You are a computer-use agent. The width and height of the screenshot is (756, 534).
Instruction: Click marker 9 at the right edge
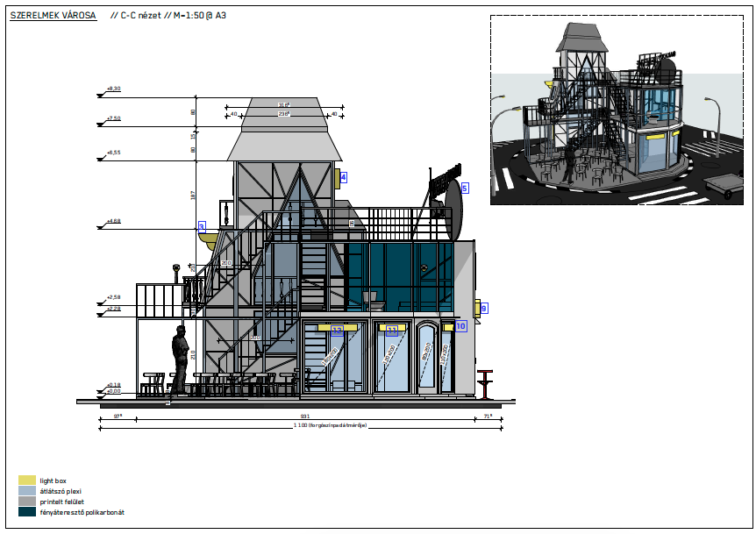484,308
